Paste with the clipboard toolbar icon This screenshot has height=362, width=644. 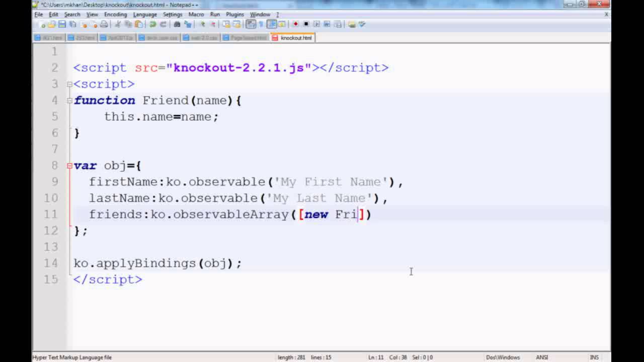click(x=138, y=24)
